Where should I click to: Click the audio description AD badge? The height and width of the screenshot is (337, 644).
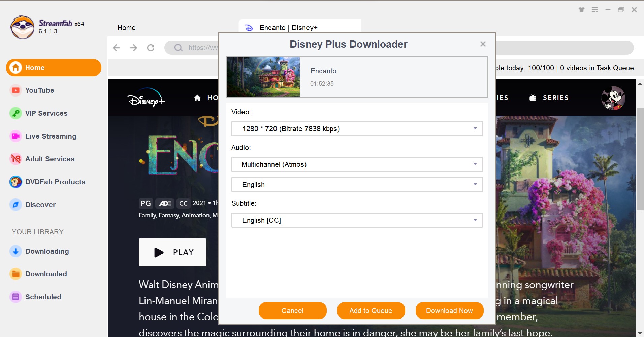pyautogui.click(x=165, y=203)
